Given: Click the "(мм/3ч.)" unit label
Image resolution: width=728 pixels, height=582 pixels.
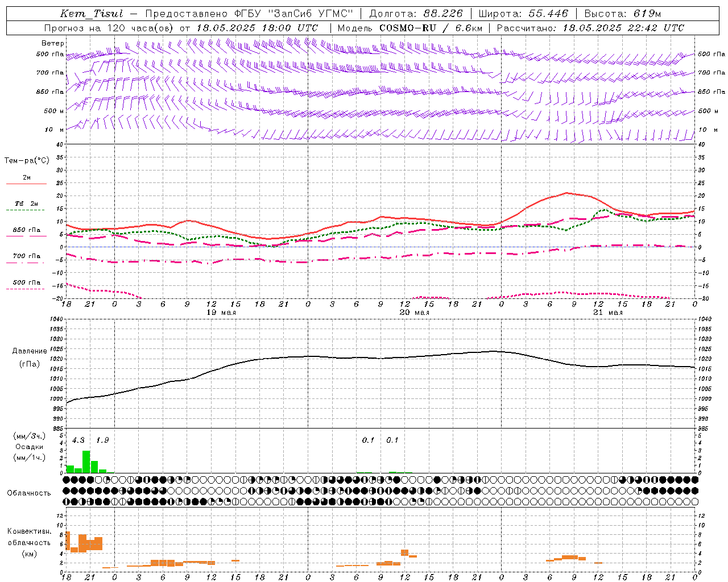Looking at the screenshot, I should point(30,436).
